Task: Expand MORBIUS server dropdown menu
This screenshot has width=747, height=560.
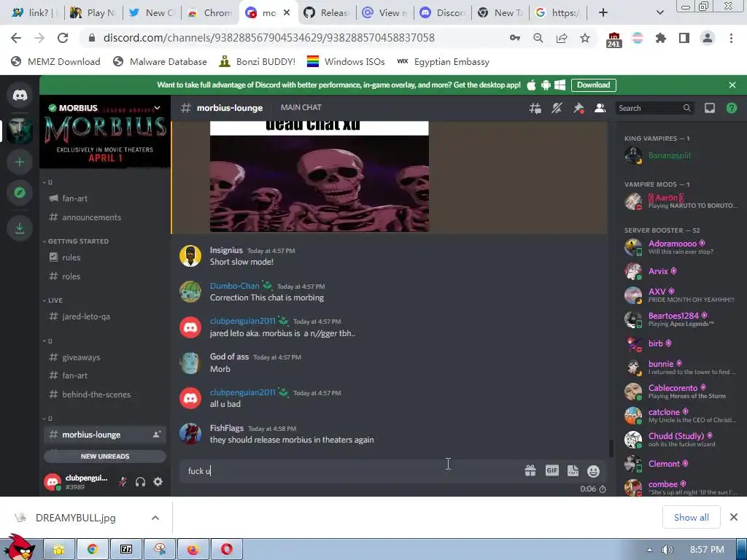Action: coord(158,108)
